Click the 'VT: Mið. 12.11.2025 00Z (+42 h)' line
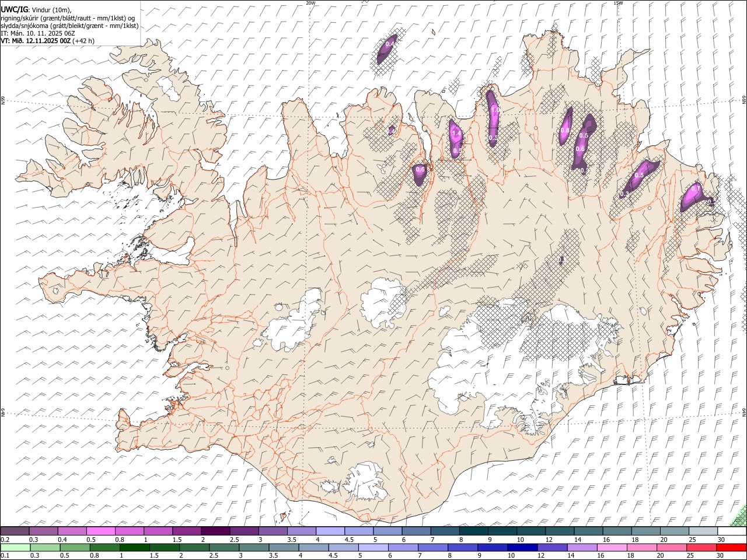The width and height of the screenshot is (747, 560). pos(47,41)
